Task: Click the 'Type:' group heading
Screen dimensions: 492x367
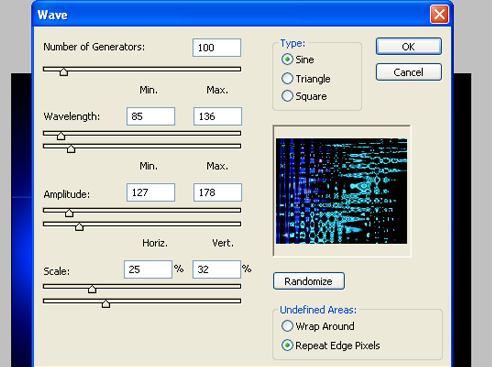Action: coord(293,43)
